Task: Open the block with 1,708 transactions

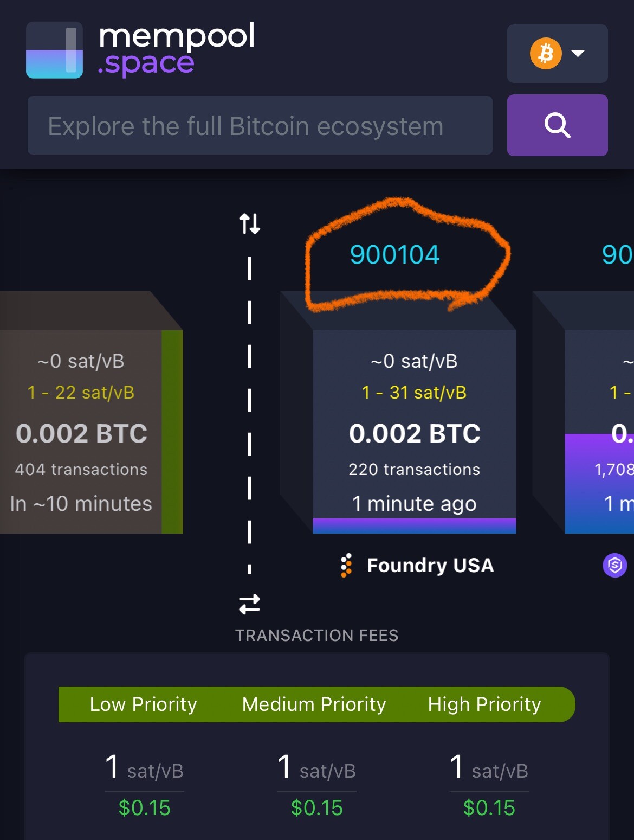Action: pos(599,432)
